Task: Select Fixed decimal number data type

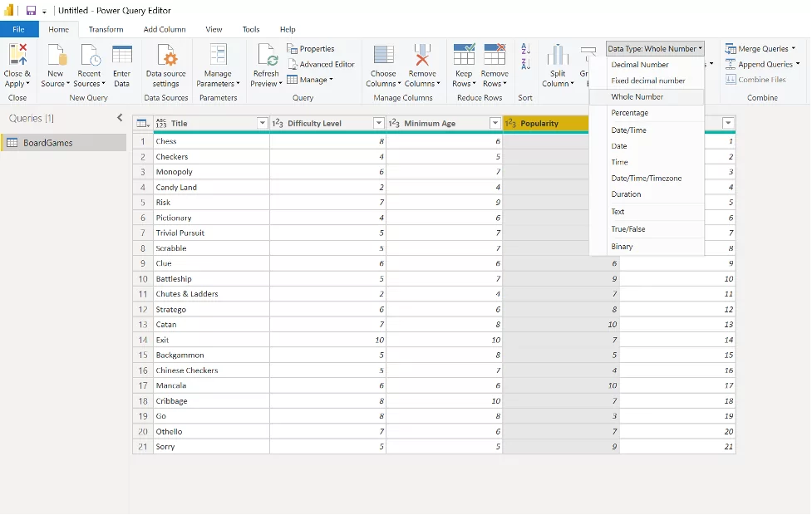Action: pyautogui.click(x=647, y=81)
